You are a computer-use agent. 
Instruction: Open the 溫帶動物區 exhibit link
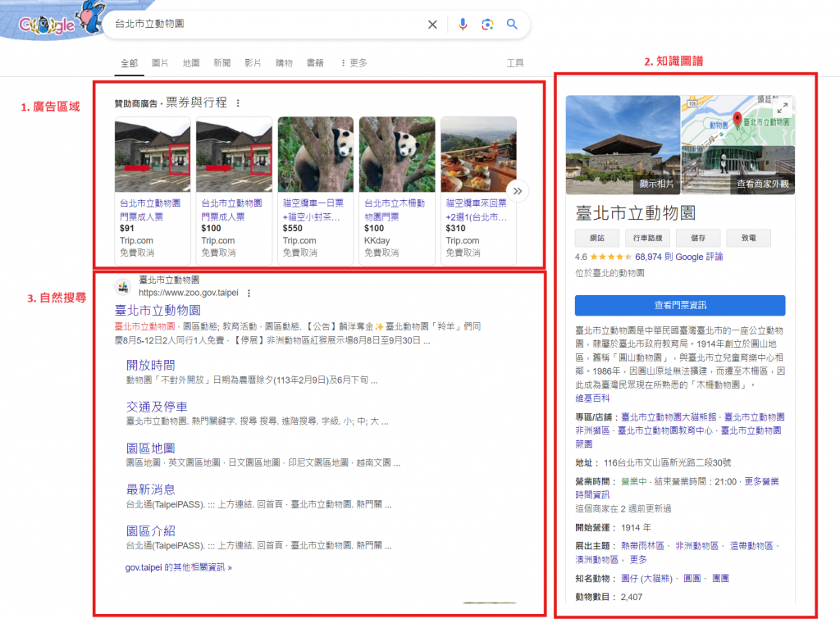751,546
